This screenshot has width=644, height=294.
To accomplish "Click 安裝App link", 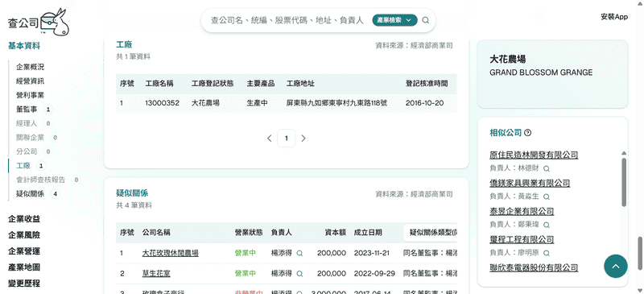I will pos(614,17).
